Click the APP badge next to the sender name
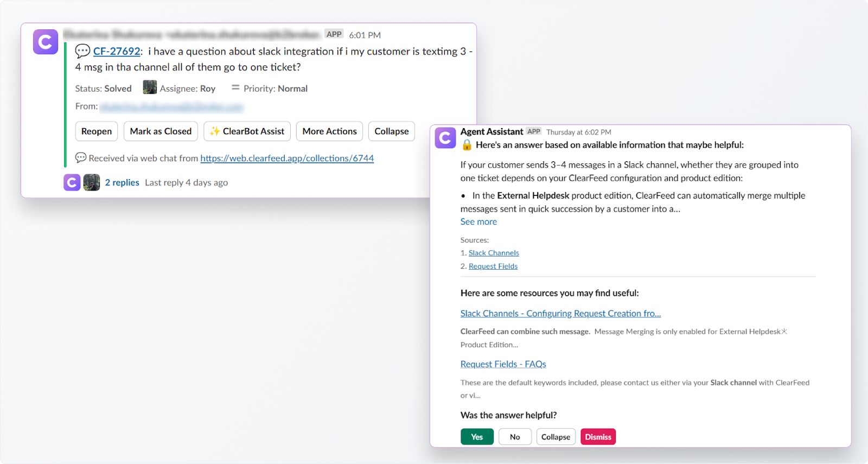 [334, 34]
